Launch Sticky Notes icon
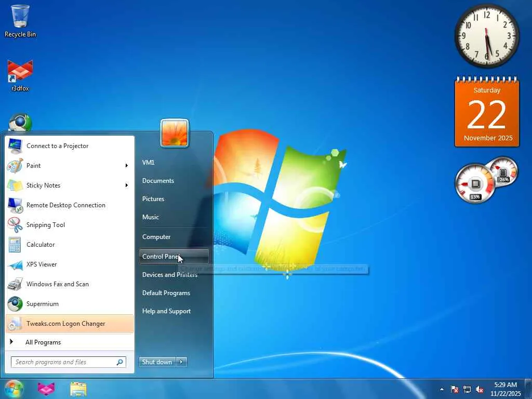532x399 pixels. [x=15, y=185]
